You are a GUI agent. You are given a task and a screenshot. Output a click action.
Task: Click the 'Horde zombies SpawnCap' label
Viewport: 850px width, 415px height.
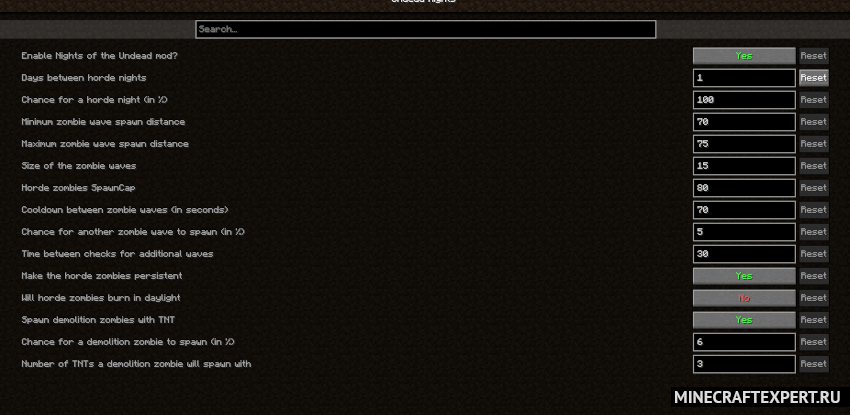pos(78,187)
